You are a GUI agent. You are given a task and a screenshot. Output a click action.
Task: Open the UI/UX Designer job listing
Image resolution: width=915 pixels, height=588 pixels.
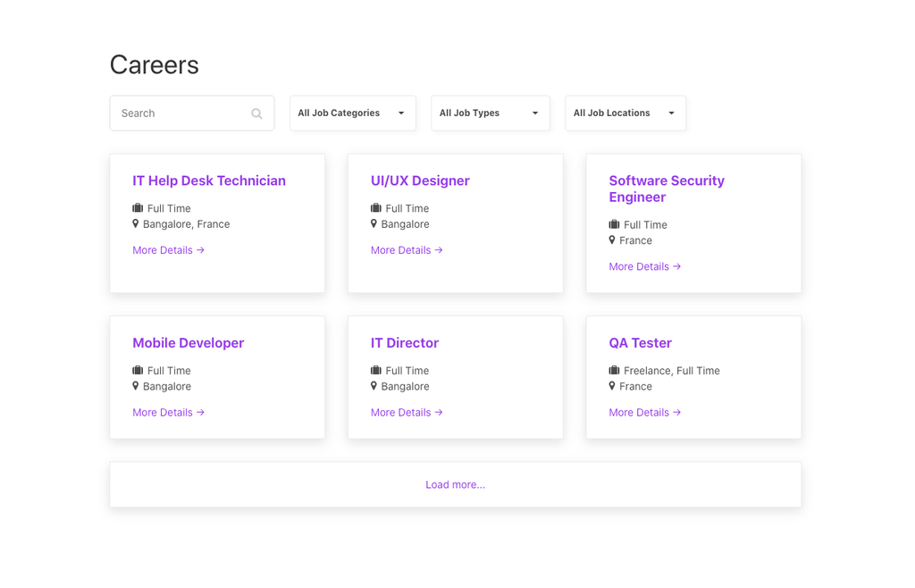[420, 181]
